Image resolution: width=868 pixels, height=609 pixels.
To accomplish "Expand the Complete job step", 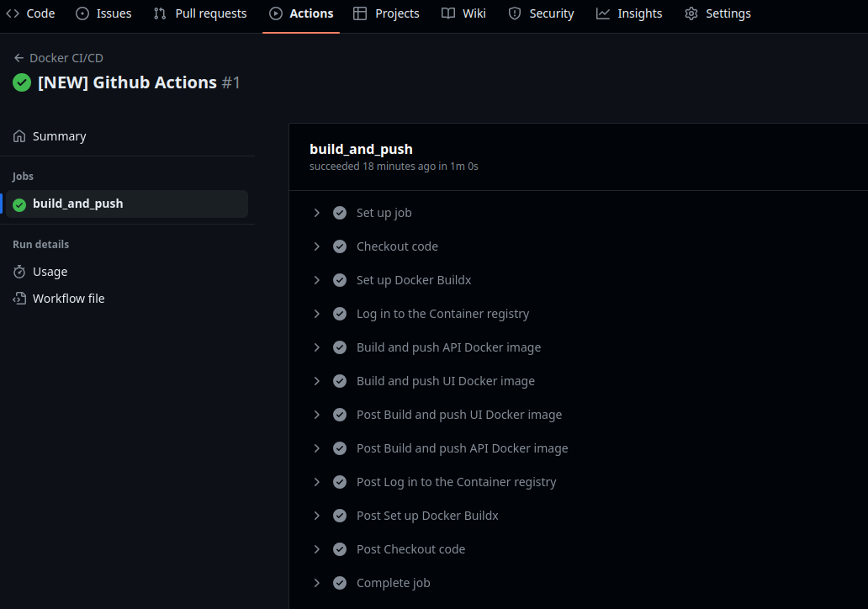I will pos(316,583).
